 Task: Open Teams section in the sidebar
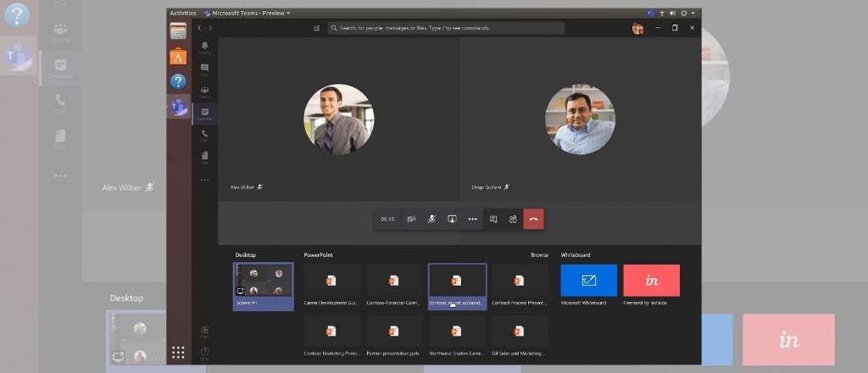[x=205, y=92]
